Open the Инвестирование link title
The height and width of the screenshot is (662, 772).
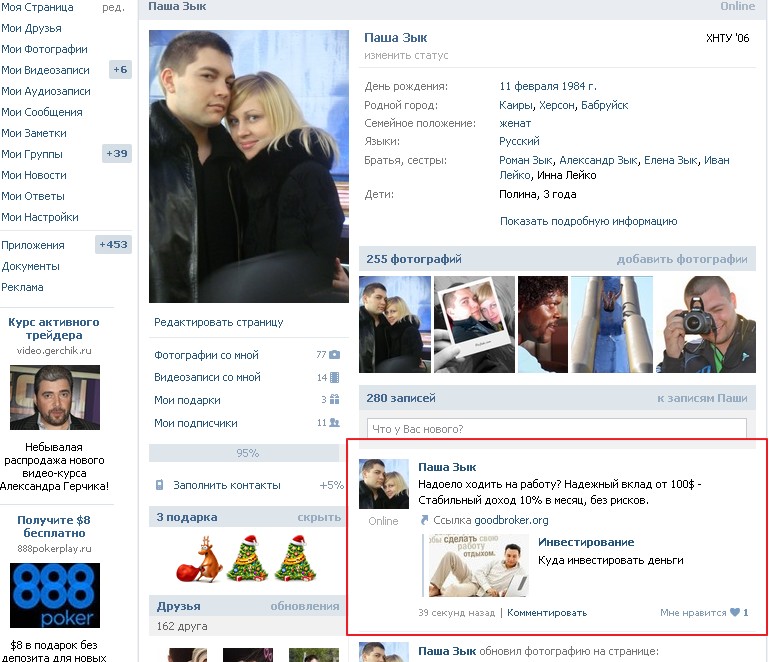point(586,542)
